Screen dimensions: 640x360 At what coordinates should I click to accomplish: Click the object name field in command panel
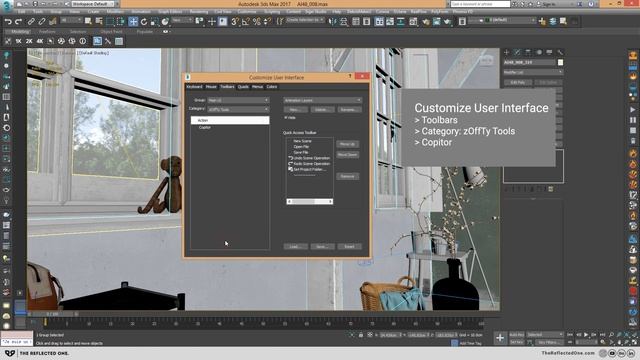click(529, 62)
